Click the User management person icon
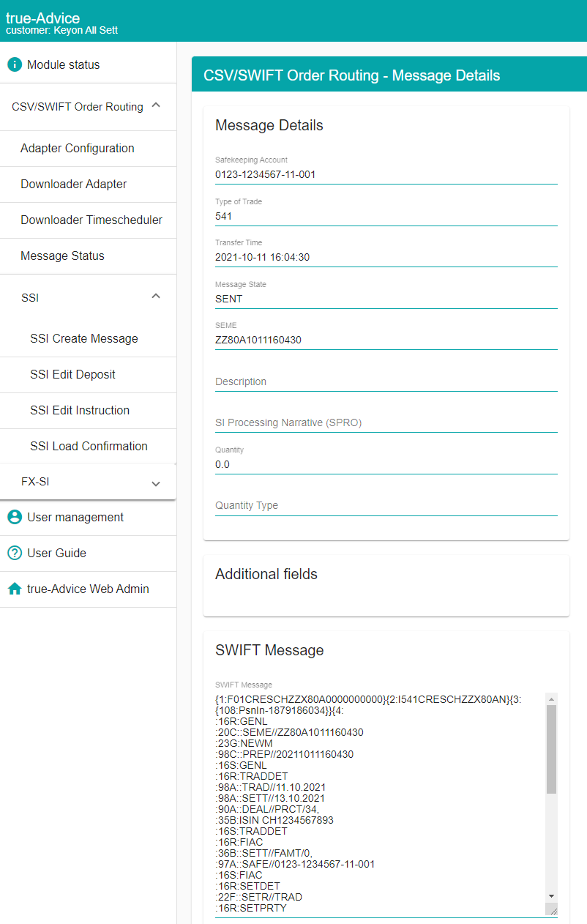 pyautogui.click(x=15, y=517)
